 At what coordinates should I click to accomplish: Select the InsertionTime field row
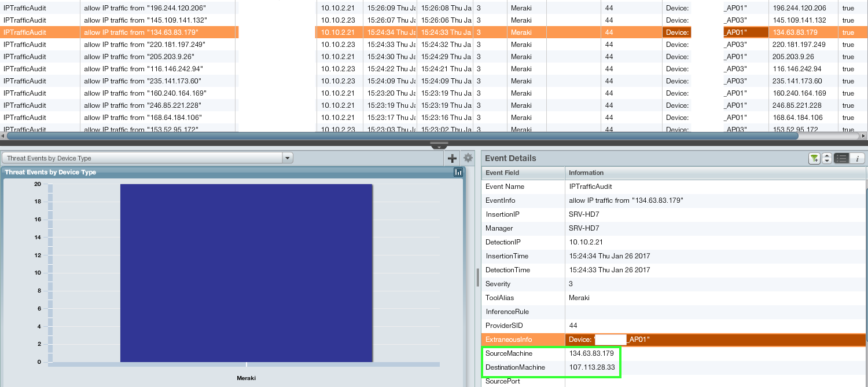point(674,256)
